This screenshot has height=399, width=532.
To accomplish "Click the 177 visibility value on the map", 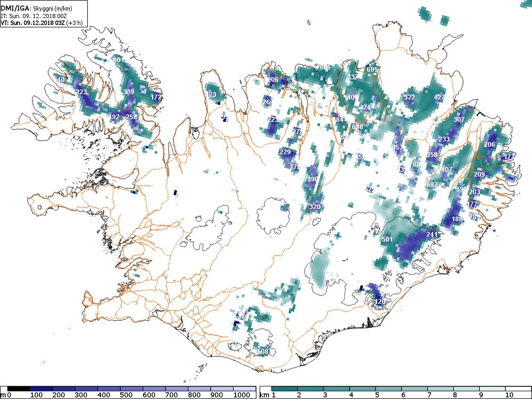I will point(472,204).
